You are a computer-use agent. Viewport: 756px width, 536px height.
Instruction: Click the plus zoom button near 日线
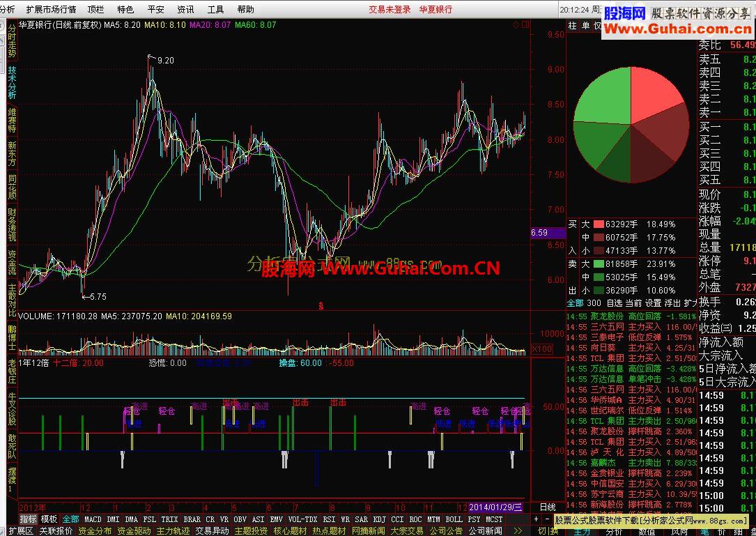coord(536,519)
